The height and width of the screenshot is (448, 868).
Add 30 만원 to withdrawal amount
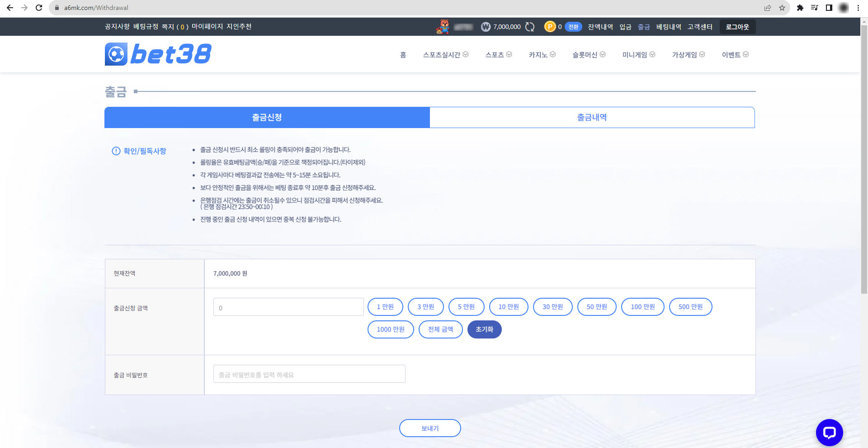point(553,307)
